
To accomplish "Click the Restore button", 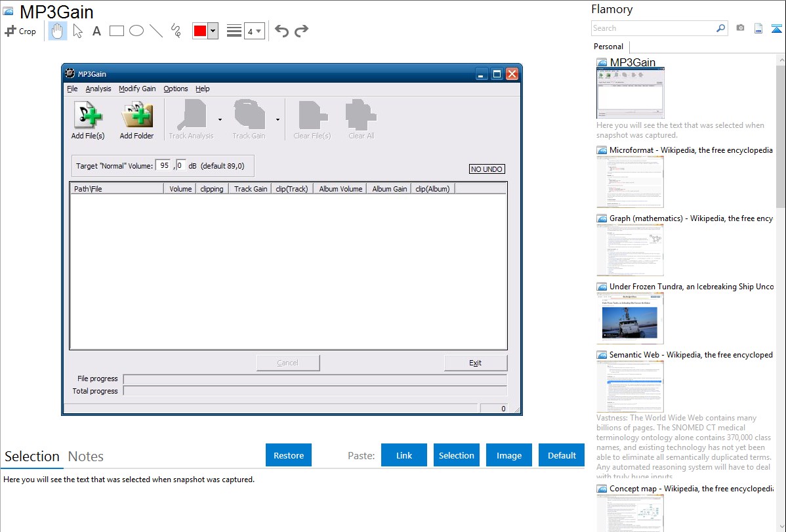I will (x=289, y=455).
